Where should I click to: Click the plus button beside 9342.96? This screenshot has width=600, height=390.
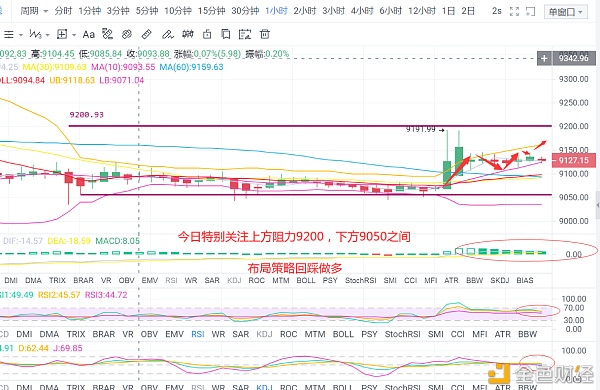coord(544,59)
